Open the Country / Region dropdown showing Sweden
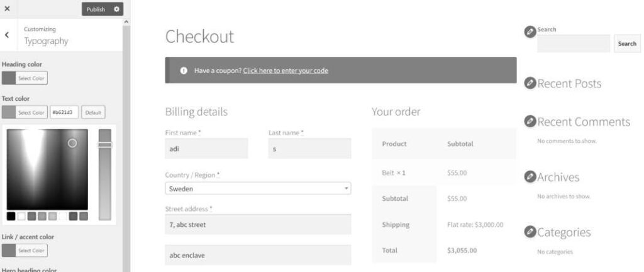Image resolution: width=644 pixels, height=272 pixels. (258, 189)
